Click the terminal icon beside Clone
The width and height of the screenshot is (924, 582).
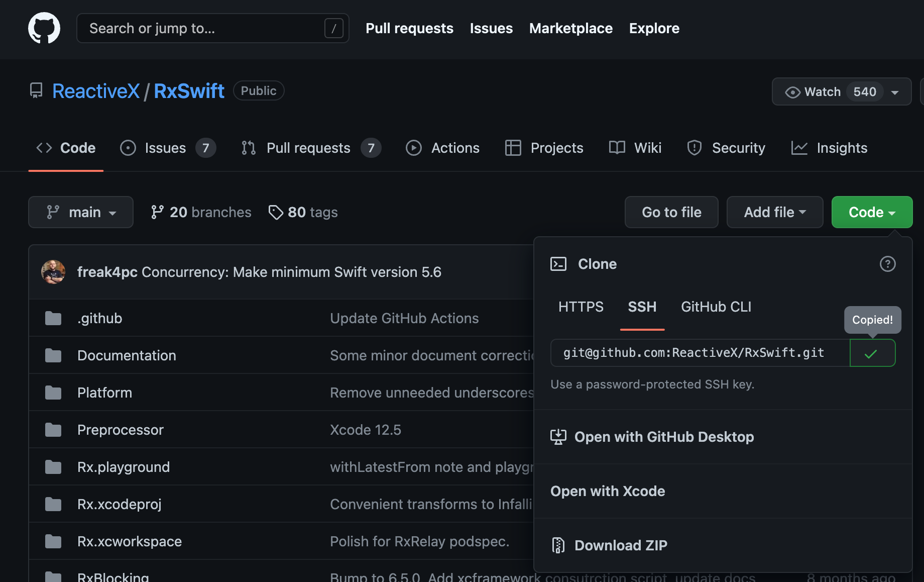coord(558,264)
